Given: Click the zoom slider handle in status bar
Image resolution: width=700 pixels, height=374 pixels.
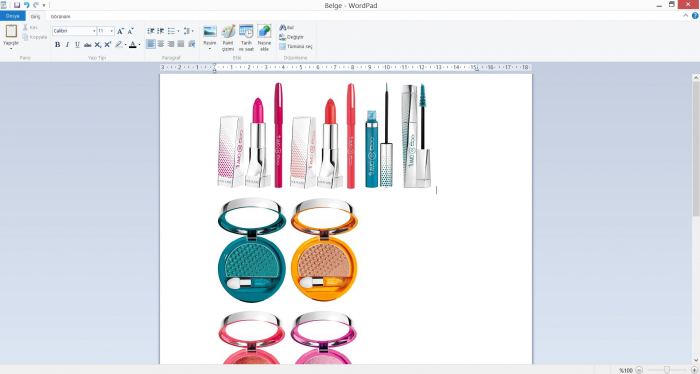Looking at the screenshot, I should [667, 370].
